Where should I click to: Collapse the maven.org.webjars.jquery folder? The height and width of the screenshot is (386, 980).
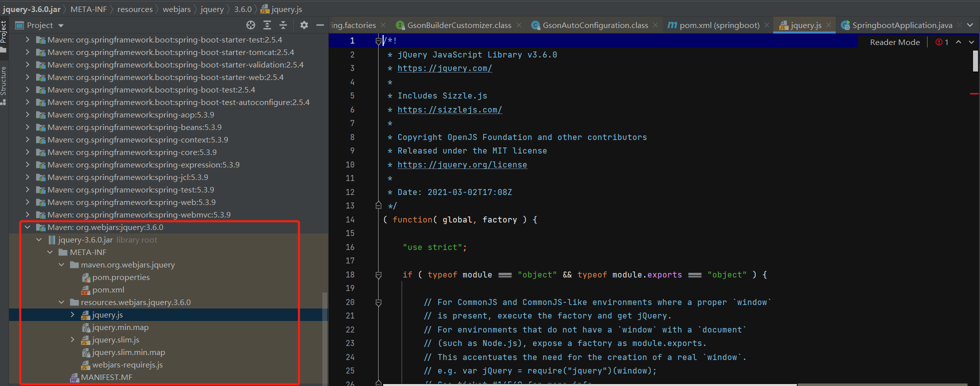coord(61,265)
